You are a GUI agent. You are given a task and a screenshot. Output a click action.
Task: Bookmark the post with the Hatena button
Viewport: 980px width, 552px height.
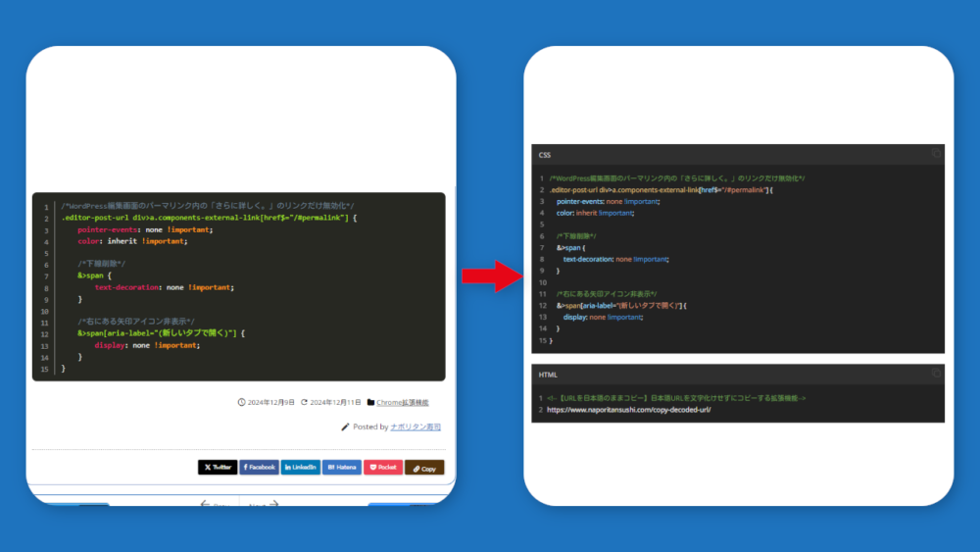342,467
